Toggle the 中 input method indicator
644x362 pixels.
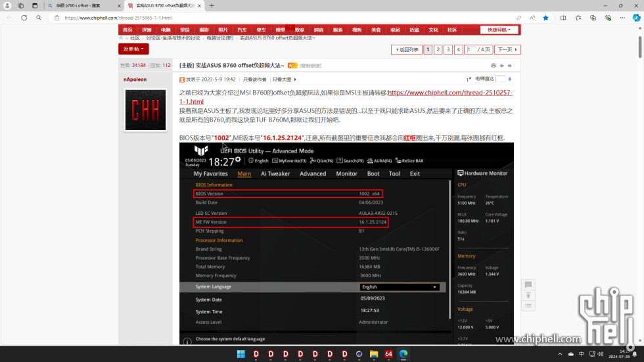(581, 354)
